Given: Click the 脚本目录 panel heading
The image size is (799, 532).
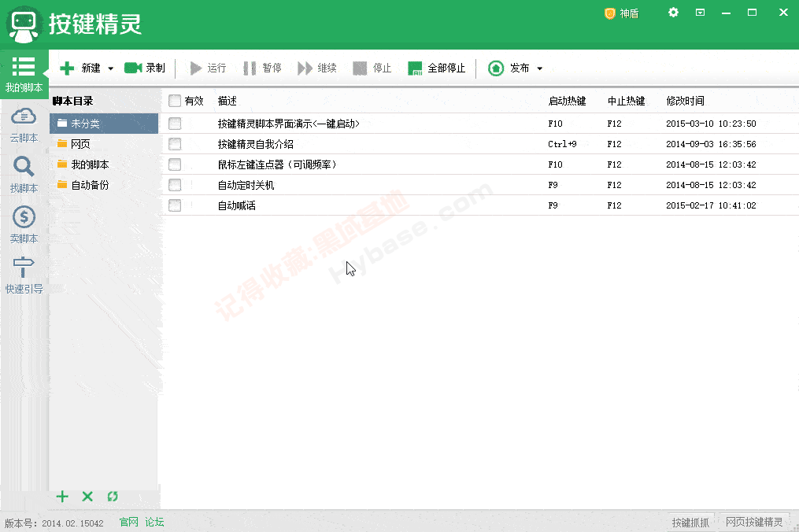Looking at the screenshot, I should point(73,101).
